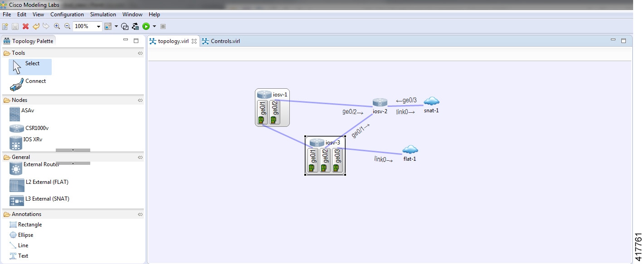This screenshot has width=644, height=264.
Task: Click the grey Stop simulation square
Action: tap(163, 27)
